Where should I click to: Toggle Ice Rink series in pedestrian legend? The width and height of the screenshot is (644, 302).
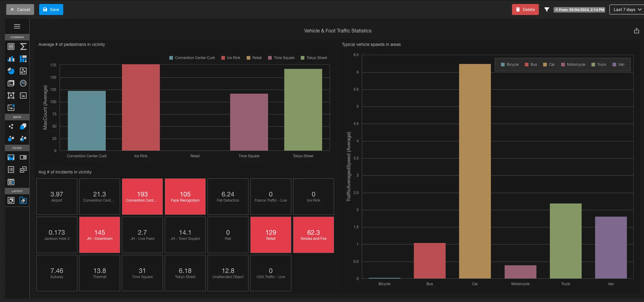(x=231, y=58)
